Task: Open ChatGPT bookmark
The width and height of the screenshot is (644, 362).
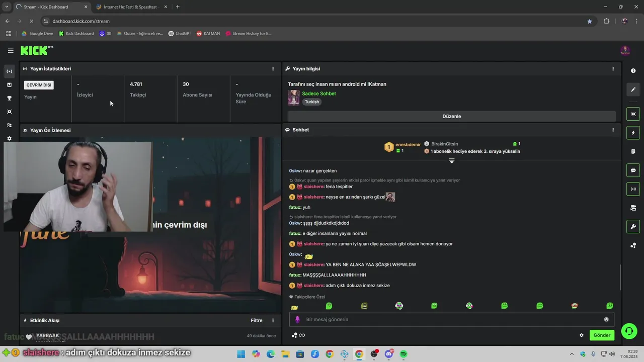Action: pos(180,34)
